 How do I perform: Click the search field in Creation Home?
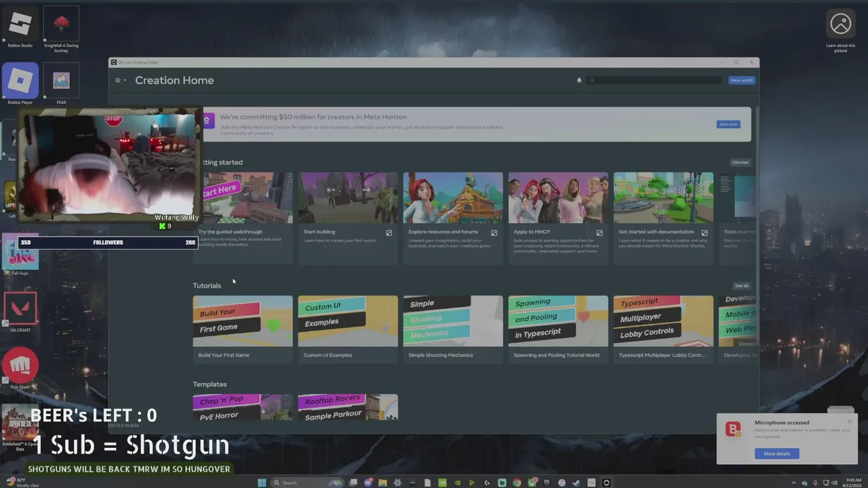654,80
